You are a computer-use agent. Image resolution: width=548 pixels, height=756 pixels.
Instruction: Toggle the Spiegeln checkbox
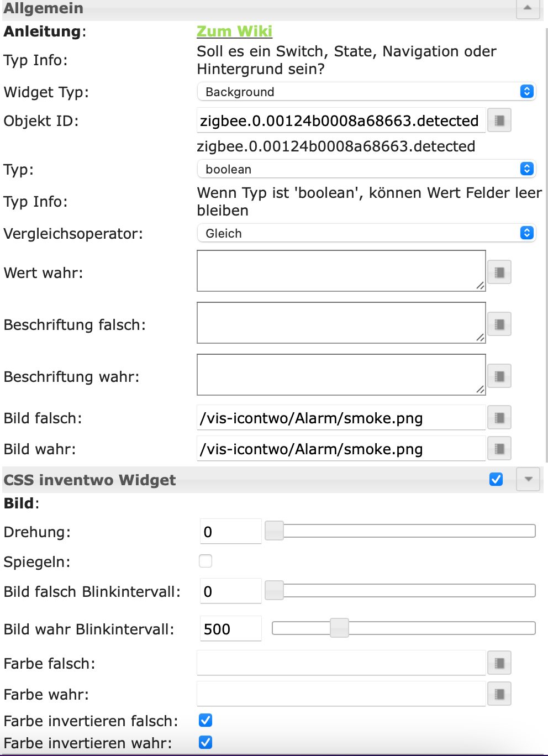pos(205,561)
